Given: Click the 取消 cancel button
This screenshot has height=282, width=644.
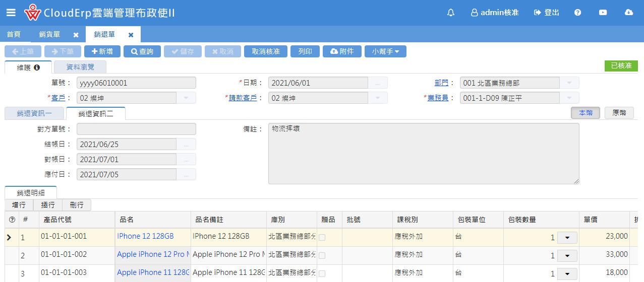Looking at the screenshot, I should 222,51.
